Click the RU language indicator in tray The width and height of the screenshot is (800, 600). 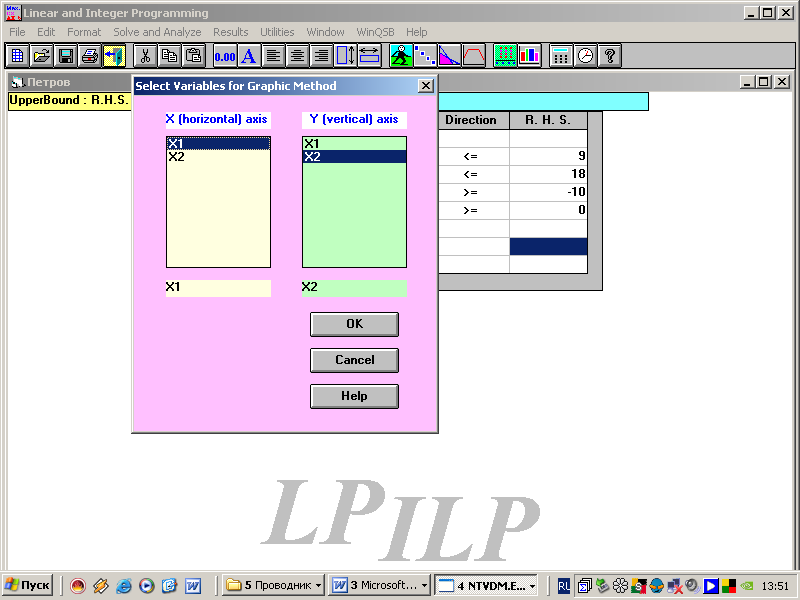pyautogui.click(x=563, y=586)
